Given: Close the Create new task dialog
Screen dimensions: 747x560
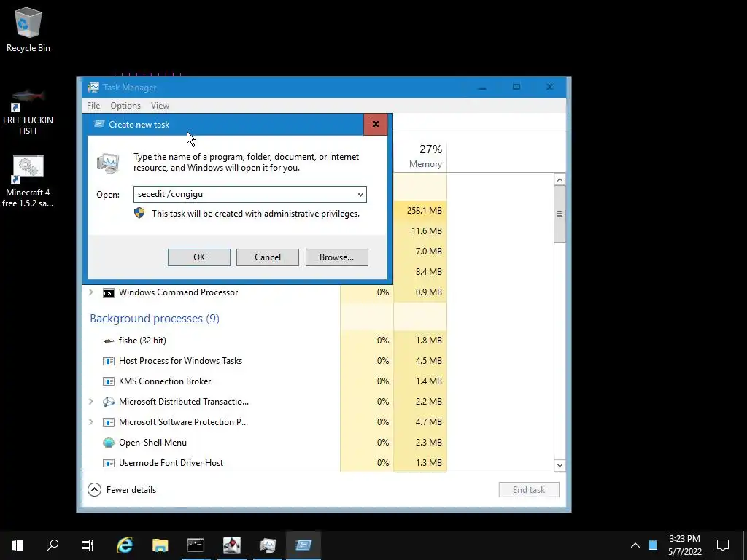Looking at the screenshot, I should pyautogui.click(x=376, y=124).
